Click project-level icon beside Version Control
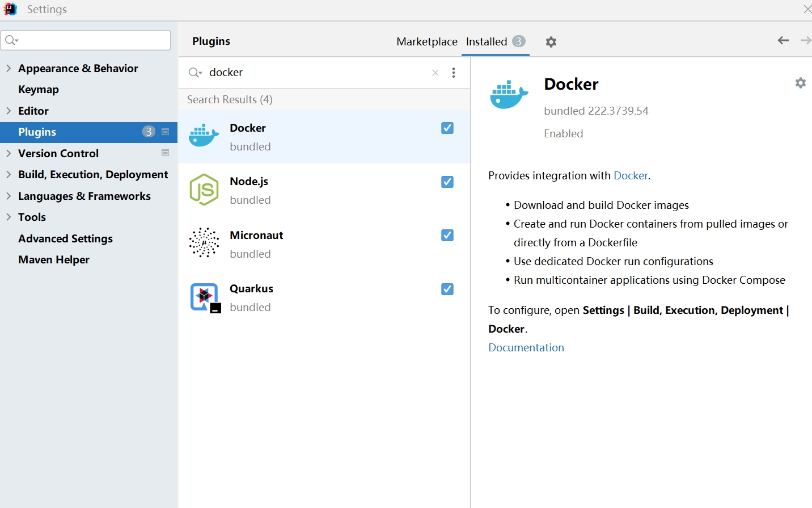This screenshot has width=812, height=508. (166, 153)
